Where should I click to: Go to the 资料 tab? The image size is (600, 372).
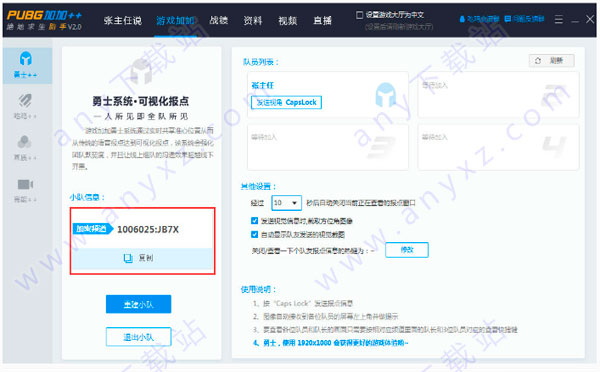coord(253,21)
